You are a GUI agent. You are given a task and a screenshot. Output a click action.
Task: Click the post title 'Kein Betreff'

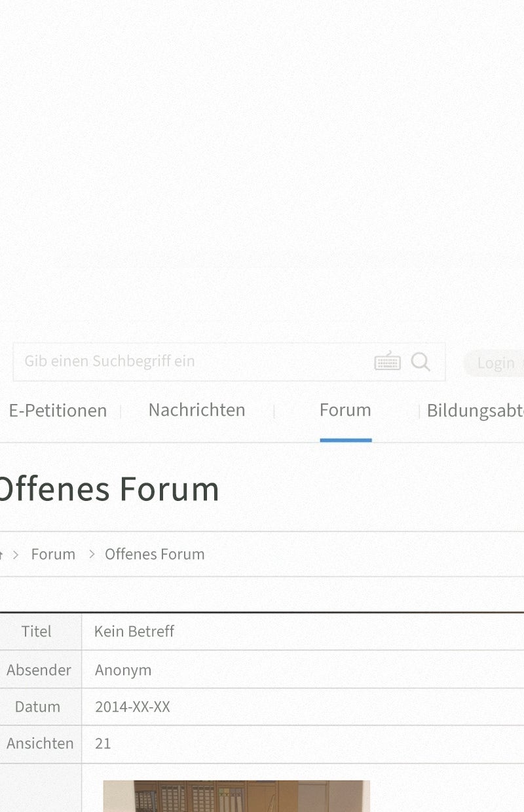pos(134,631)
